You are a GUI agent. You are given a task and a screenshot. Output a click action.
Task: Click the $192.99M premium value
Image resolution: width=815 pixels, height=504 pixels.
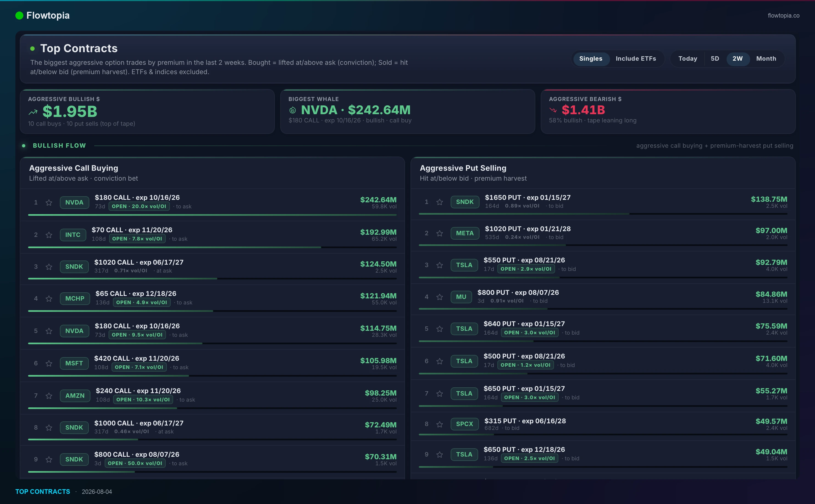point(378,232)
